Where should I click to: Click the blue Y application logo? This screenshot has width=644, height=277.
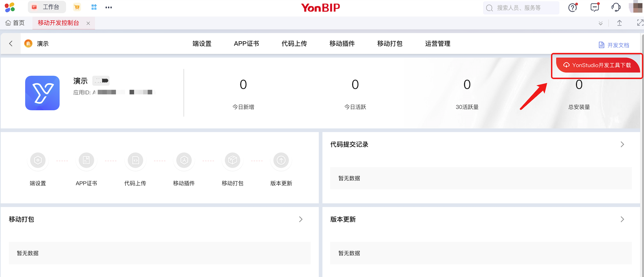42,93
